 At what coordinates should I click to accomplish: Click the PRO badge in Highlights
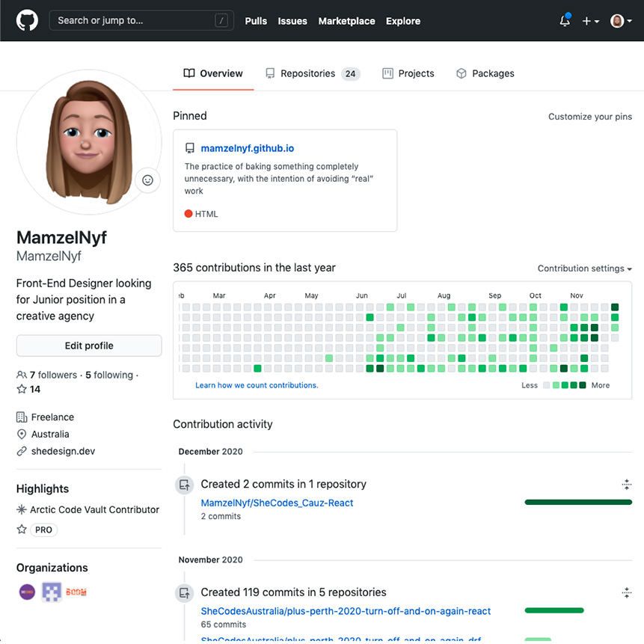(43, 530)
